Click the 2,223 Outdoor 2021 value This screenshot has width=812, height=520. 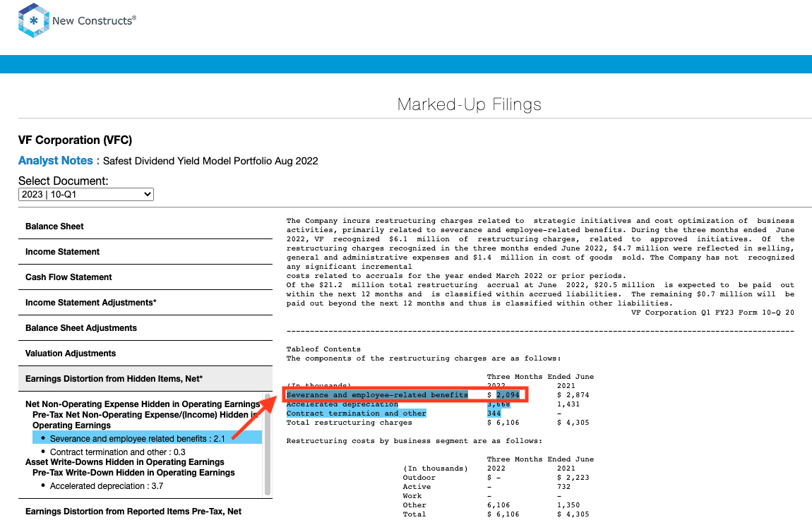pos(573,478)
